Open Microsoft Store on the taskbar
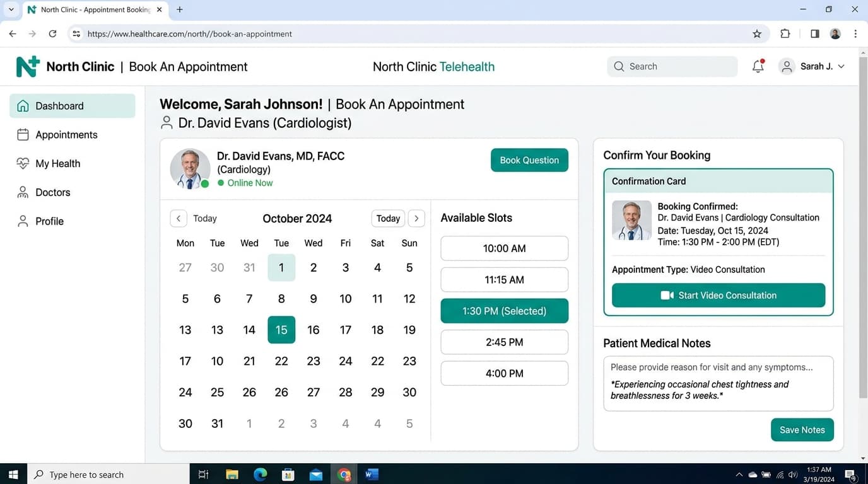The height and width of the screenshot is (484, 868). tap(288, 475)
